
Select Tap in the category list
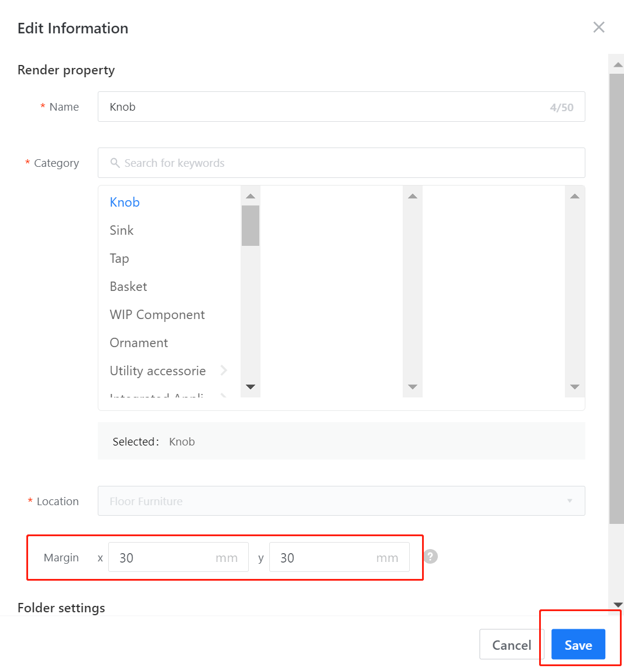click(x=119, y=259)
